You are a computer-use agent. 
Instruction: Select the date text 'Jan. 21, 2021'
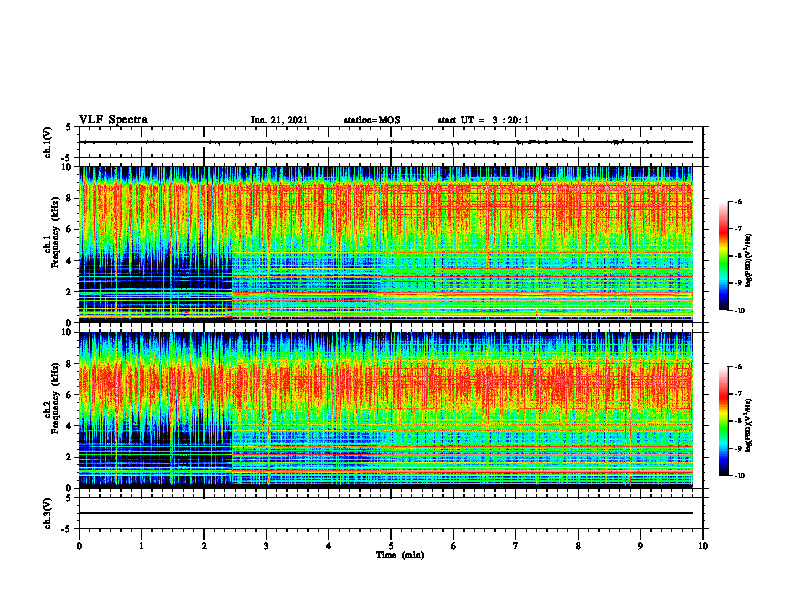tap(279, 120)
